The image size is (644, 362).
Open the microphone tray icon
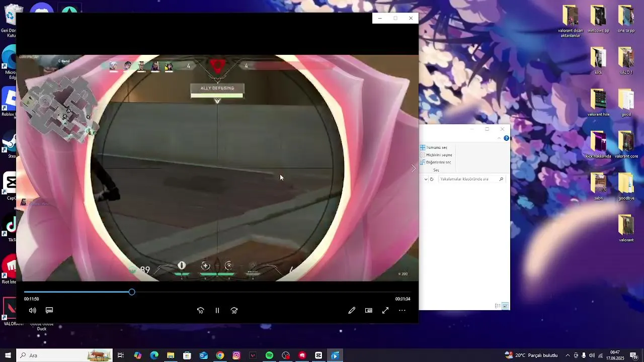584,355
